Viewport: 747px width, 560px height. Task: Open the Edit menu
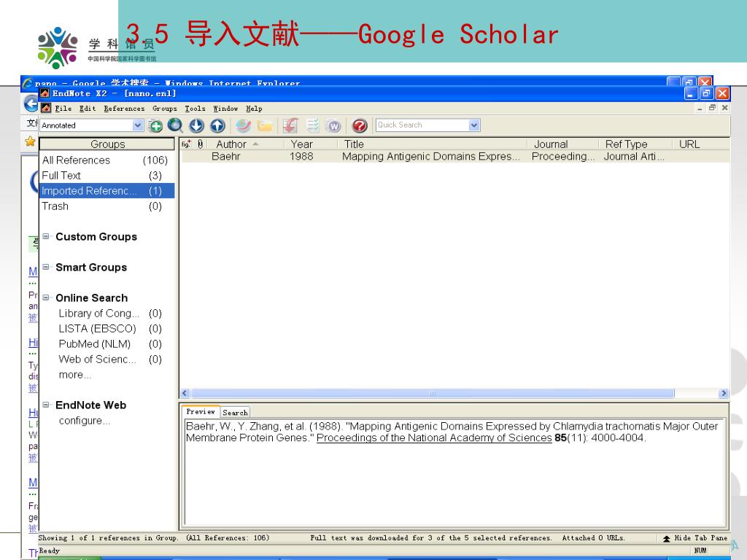click(88, 109)
